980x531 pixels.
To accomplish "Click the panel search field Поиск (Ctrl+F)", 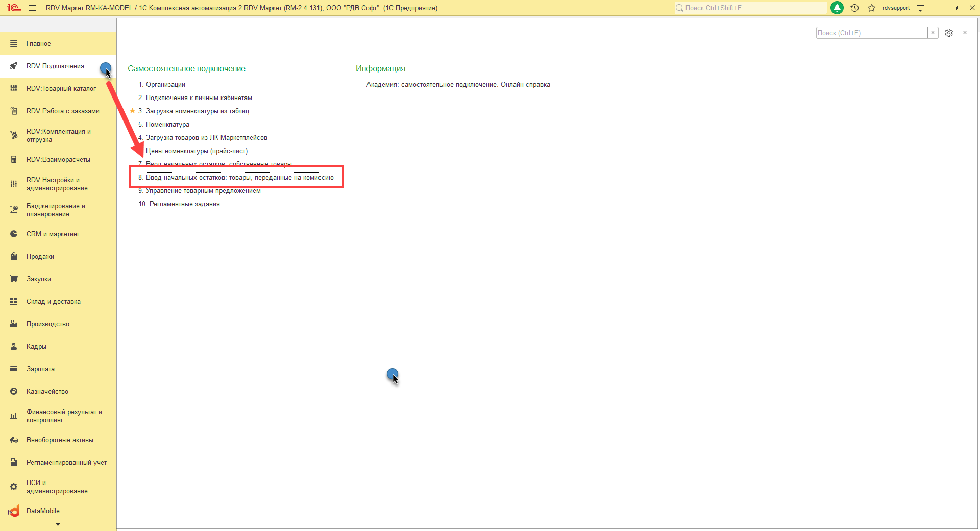I will (872, 33).
